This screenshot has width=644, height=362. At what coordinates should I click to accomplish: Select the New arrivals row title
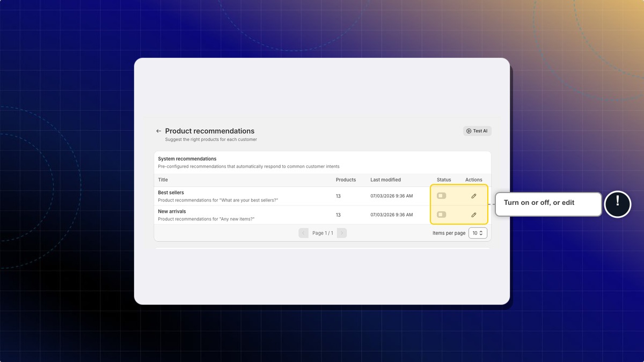(172, 211)
